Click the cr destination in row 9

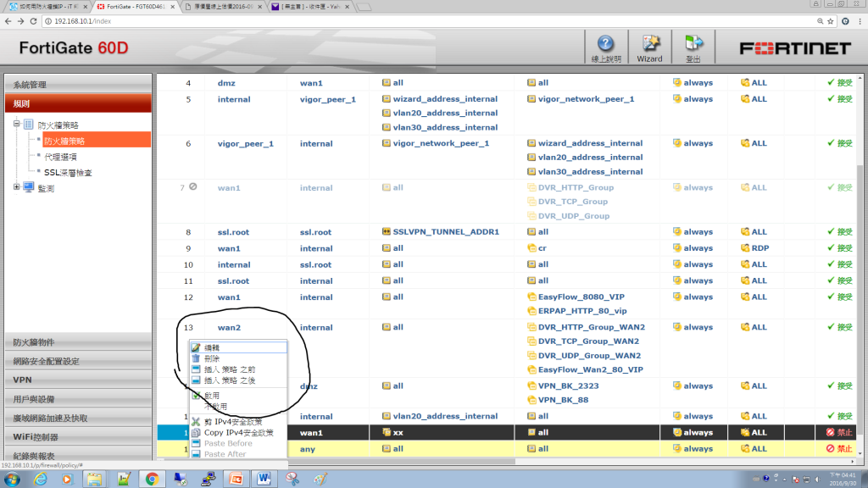[x=542, y=248]
